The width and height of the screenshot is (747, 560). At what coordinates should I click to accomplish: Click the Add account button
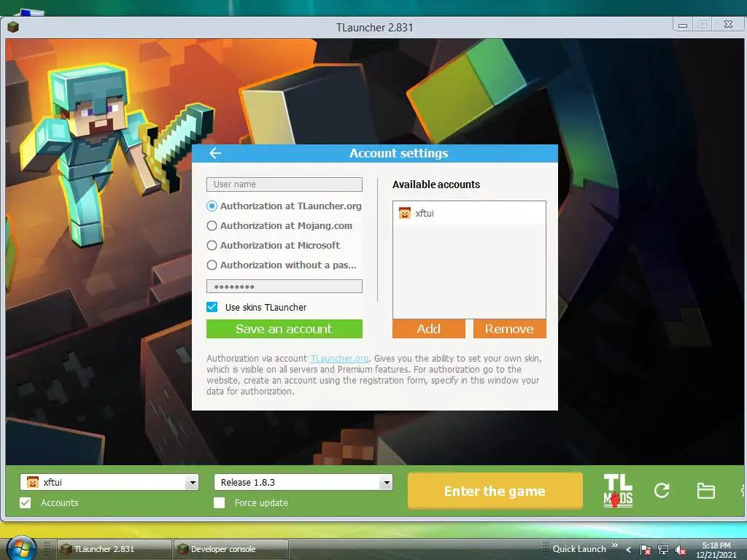(429, 329)
